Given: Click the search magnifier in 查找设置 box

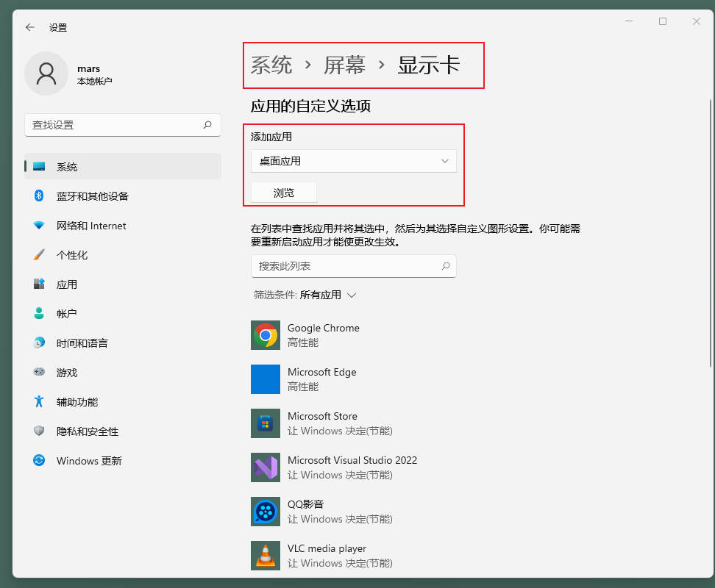Looking at the screenshot, I should pyautogui.click(x=207, y=125).
